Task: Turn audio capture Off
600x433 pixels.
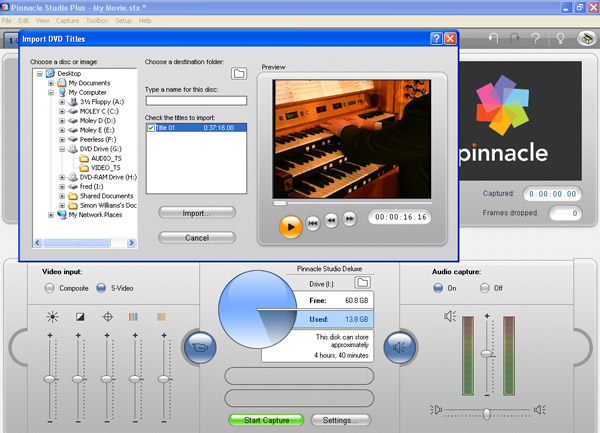Action: pyautogui.click(x=487, y=288)
